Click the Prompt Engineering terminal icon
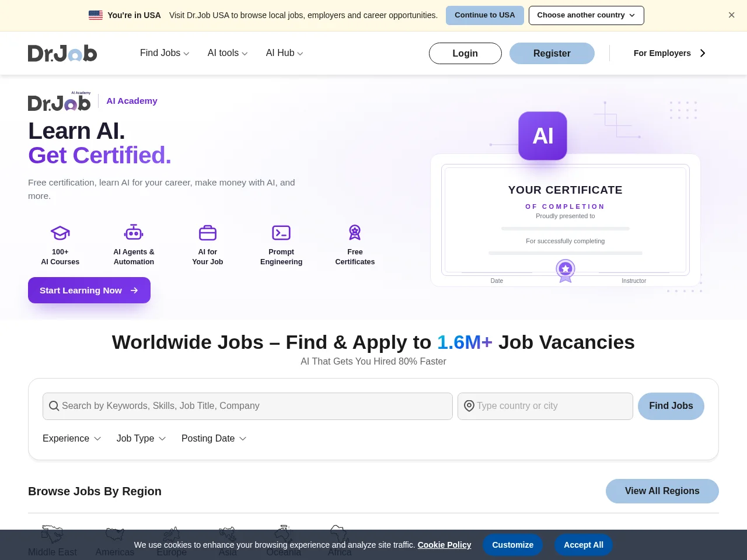This screenshot has width=747, height=560. (x=281, y=233)
